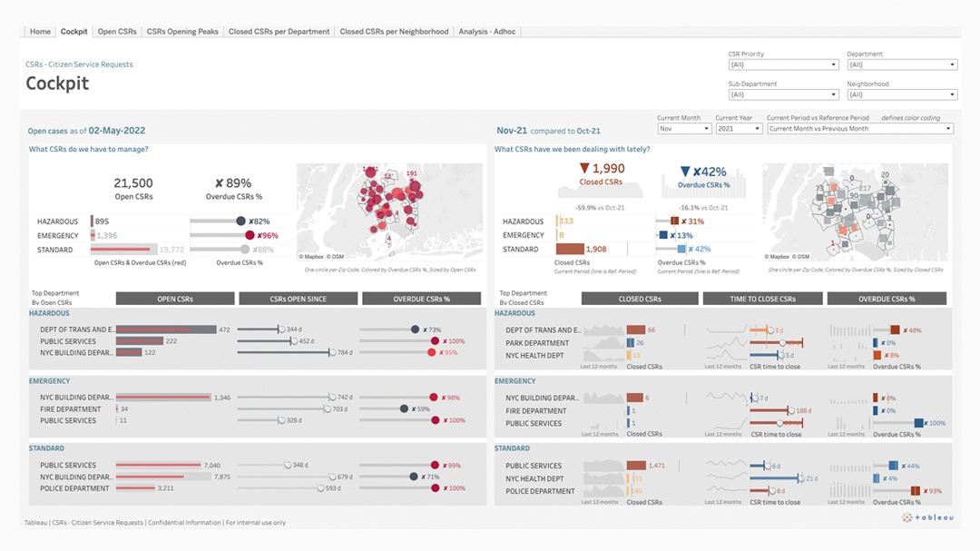The width and height of the screenshot is (980, 551).
Task: Click hazardous PUBLIC SERVICES 222 bar
Action: tap(140, 340)
